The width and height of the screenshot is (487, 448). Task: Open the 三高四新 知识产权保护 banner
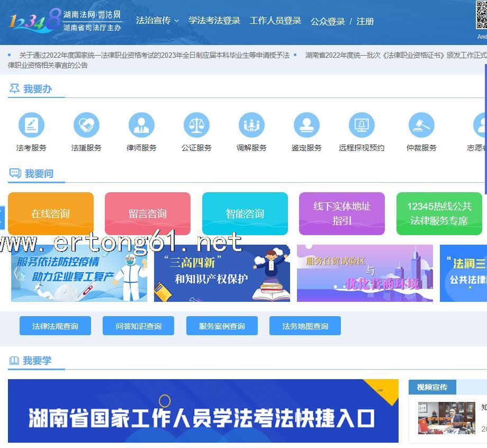pos(222,273)
